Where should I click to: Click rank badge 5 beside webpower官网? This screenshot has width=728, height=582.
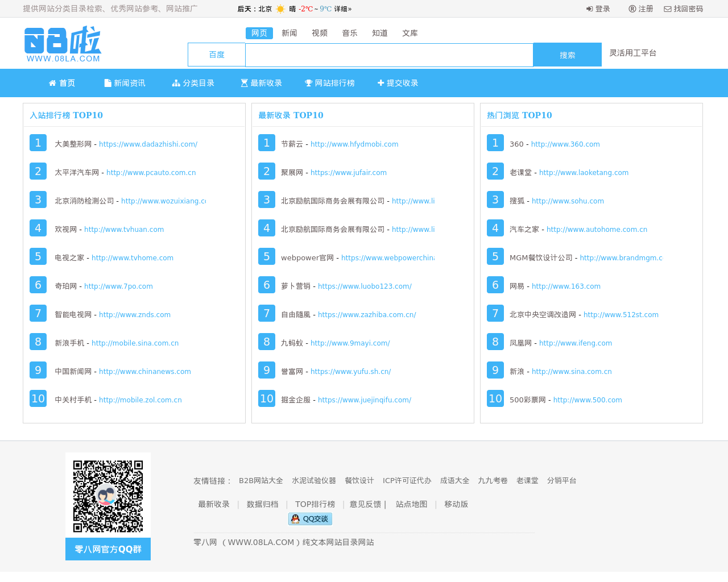click(x=267, y=256)
